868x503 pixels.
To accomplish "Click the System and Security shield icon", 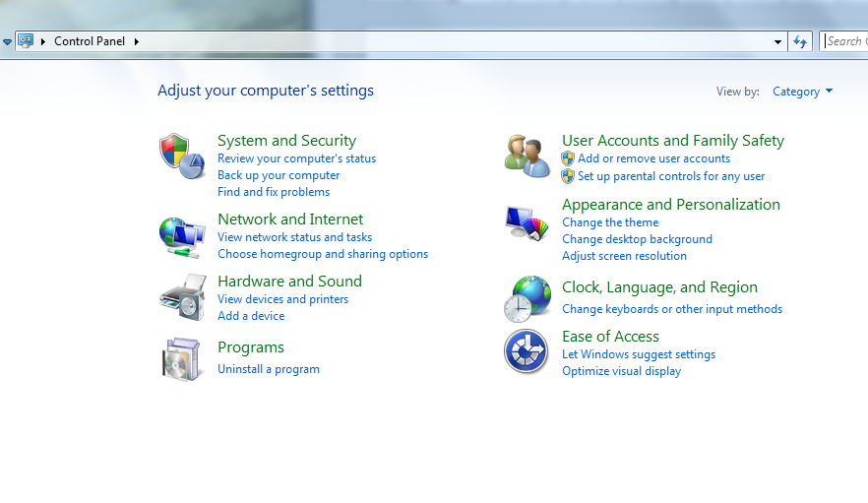I will [x=182, y=157].
